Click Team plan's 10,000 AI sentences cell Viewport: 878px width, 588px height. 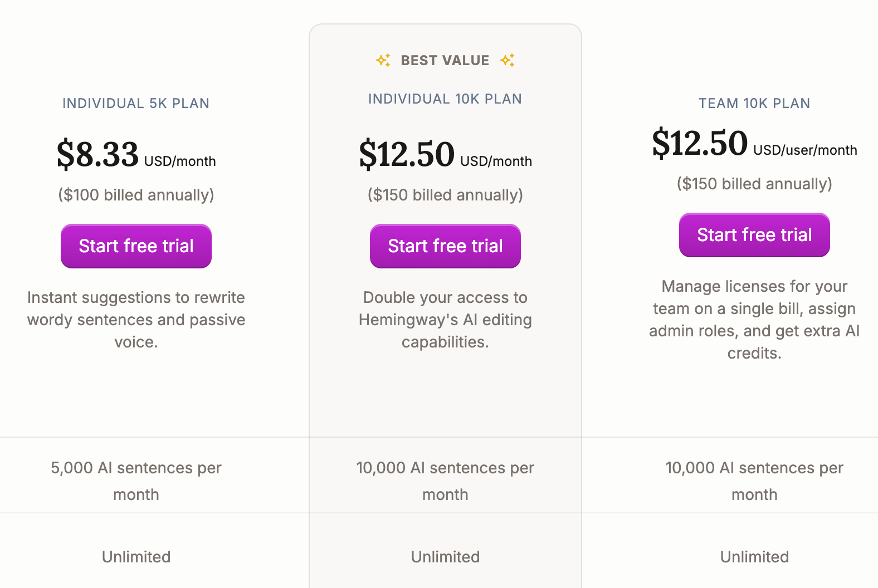754,481
